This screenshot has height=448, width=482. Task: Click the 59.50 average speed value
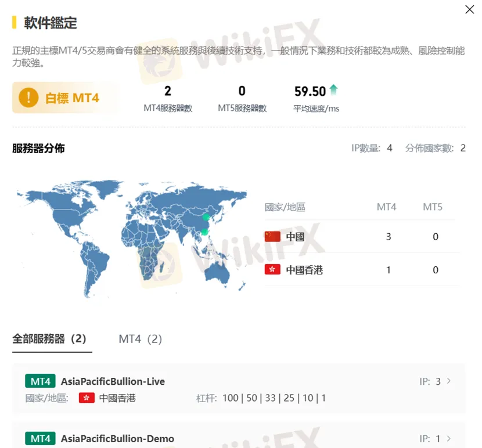(x=310, y=91)
